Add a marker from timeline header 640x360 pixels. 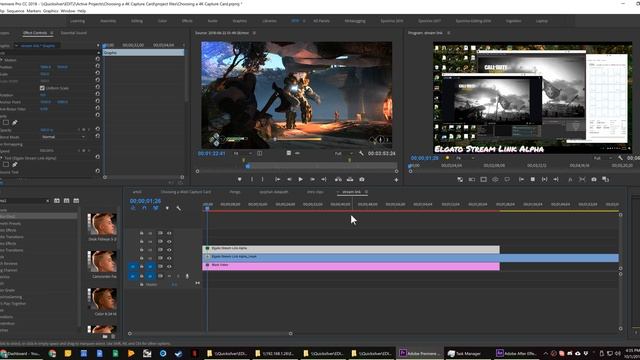pyautogui.click(x=167, y=208)
